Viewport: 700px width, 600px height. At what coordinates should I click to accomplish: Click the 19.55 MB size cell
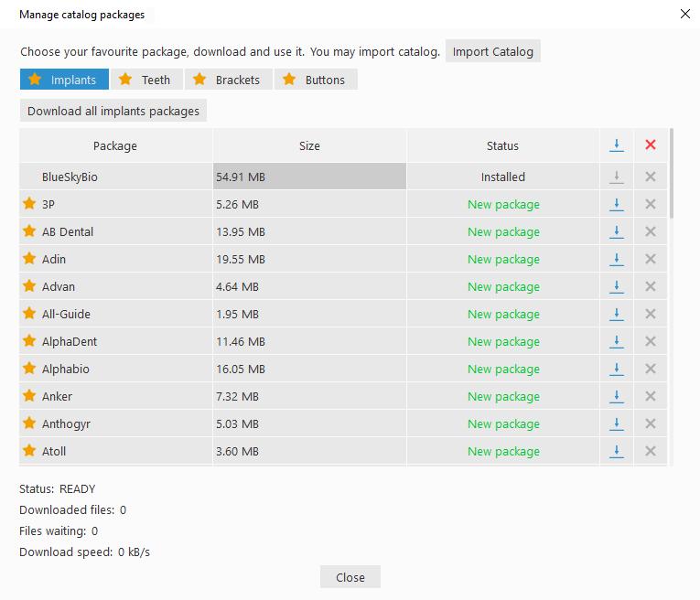pyautogui.click(x=309, y=259)
